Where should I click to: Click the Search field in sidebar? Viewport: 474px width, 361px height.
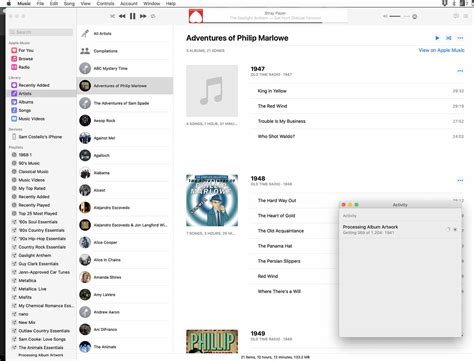(x=41, y=32)
